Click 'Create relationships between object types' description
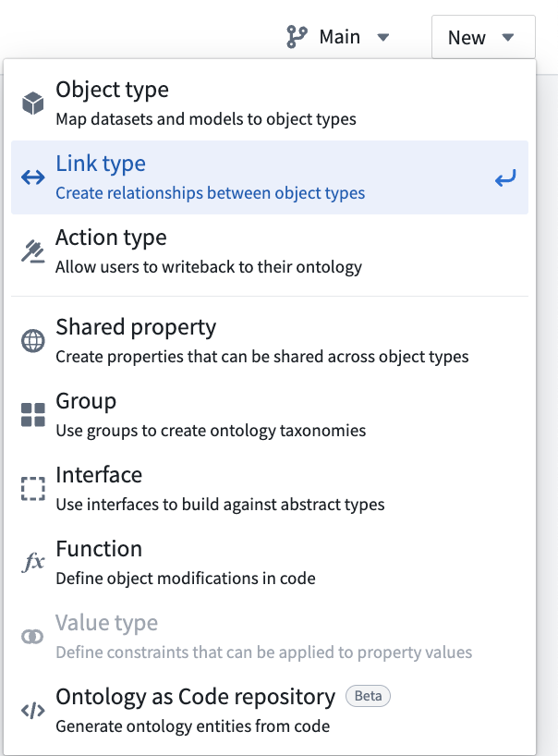Viewport: 558px width, 756px height. [x=210, y=193]
